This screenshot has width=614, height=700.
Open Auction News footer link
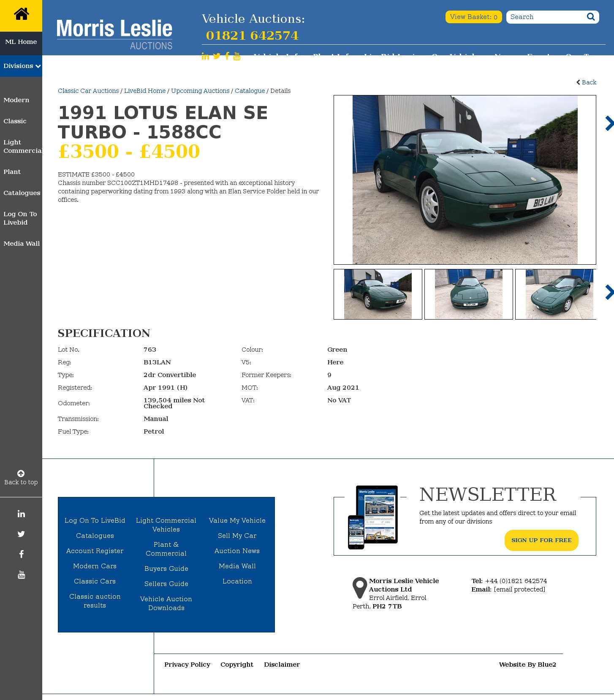237,551
